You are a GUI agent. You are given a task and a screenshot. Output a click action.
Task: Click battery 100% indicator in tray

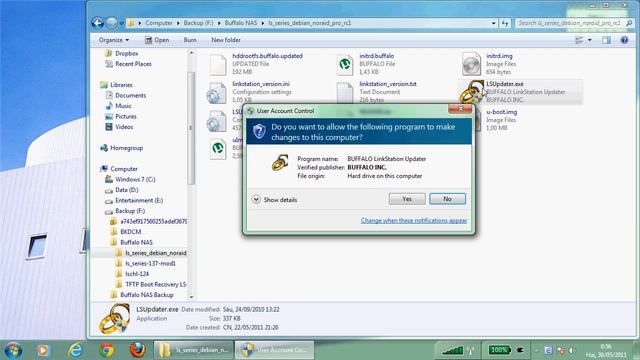[499, 350]
